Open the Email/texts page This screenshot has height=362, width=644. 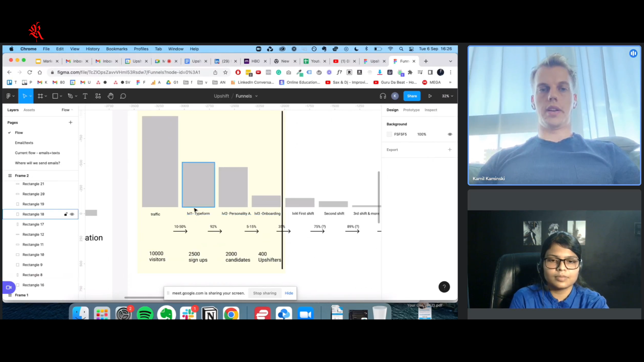pyautogui.click(x=24, y=143)
